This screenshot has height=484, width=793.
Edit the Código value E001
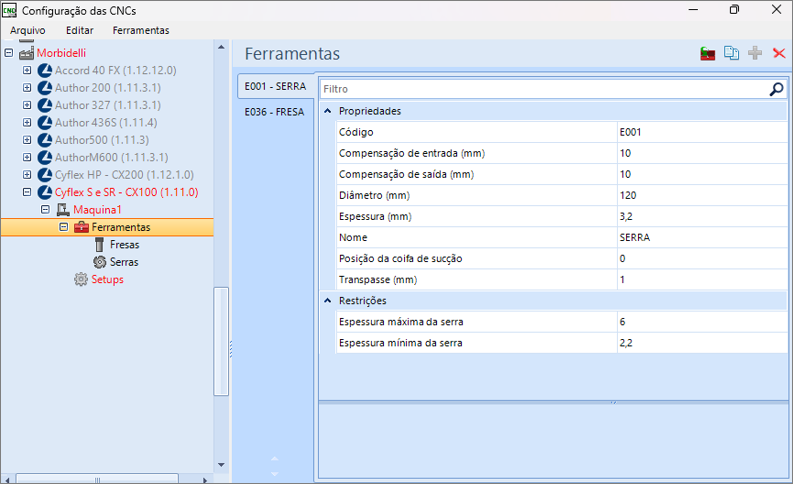[x=702, y=132]
